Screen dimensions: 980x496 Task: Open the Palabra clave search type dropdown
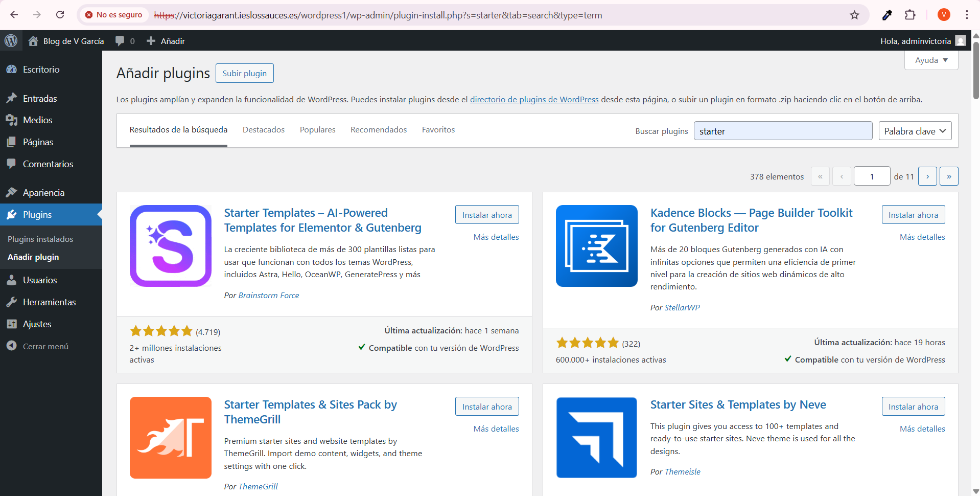tap(915, 131)
